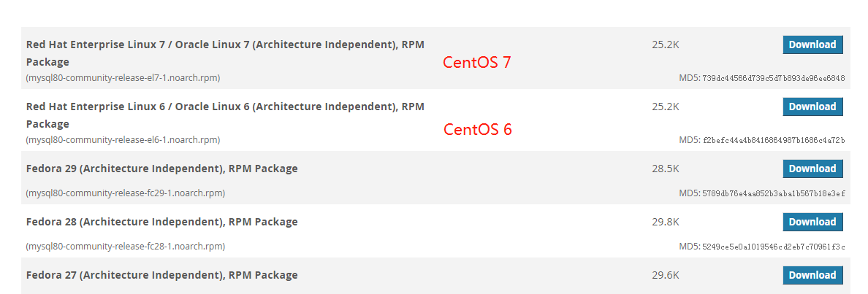Click the 29.8K file size for Fedora 28

[x=666, y=222]
